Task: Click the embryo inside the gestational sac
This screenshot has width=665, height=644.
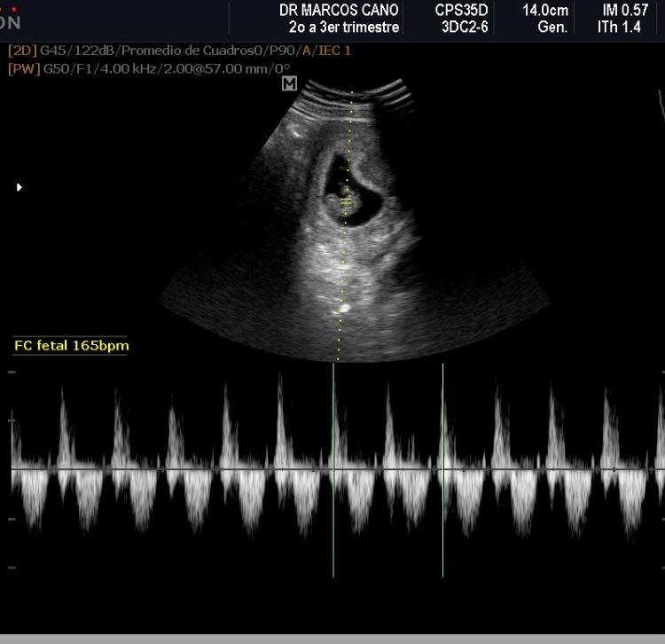Action: 343,191
